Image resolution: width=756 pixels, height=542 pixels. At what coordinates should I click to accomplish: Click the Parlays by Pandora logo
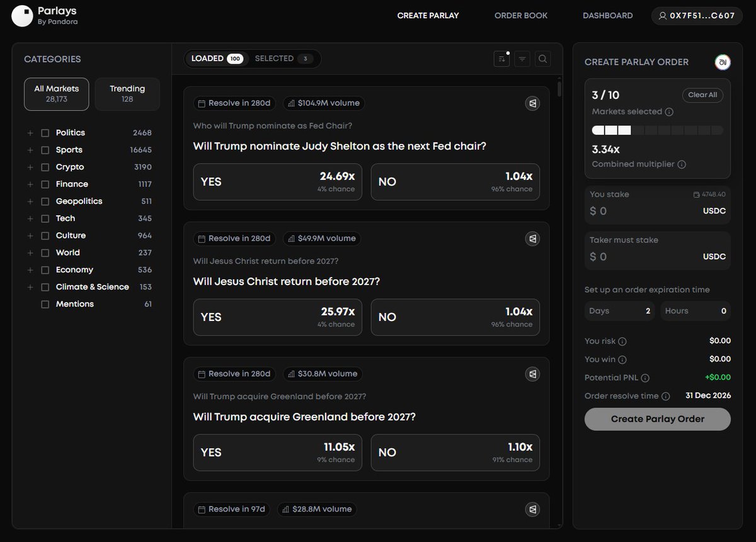[x=45, y=16]
